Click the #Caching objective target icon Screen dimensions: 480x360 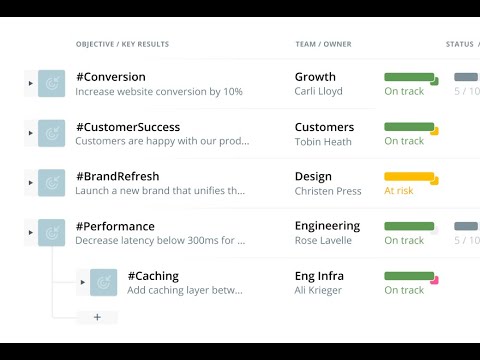pos(103,282)
